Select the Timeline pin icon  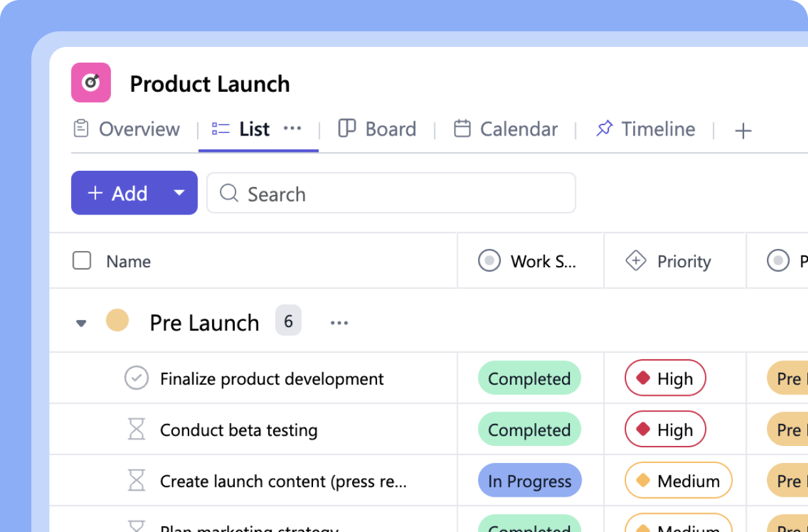tap(605, 128)
